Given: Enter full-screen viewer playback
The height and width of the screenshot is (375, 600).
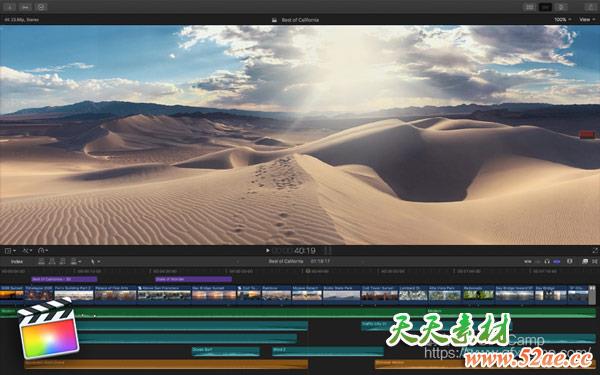Looking at the screenshot, I should (x=595, y=251).
